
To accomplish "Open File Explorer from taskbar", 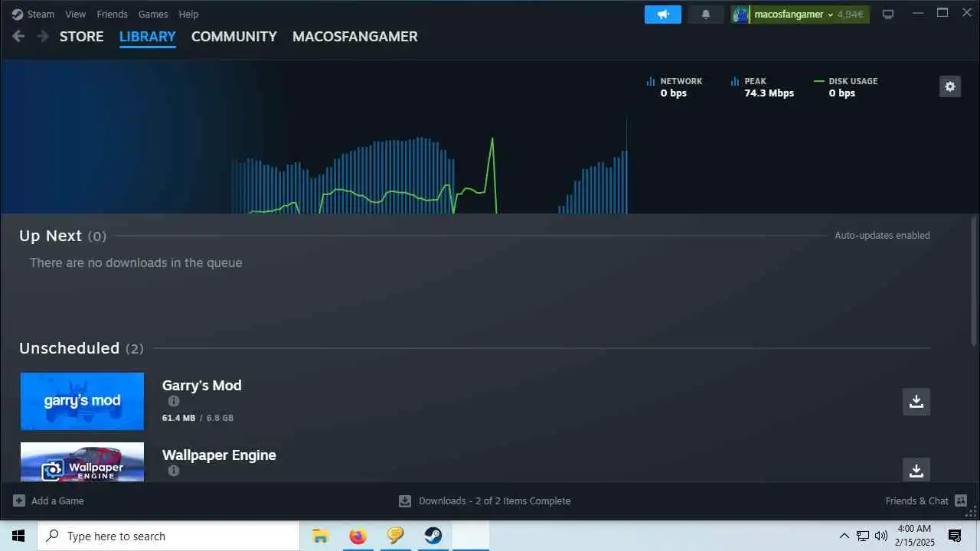I will [320, 536].
